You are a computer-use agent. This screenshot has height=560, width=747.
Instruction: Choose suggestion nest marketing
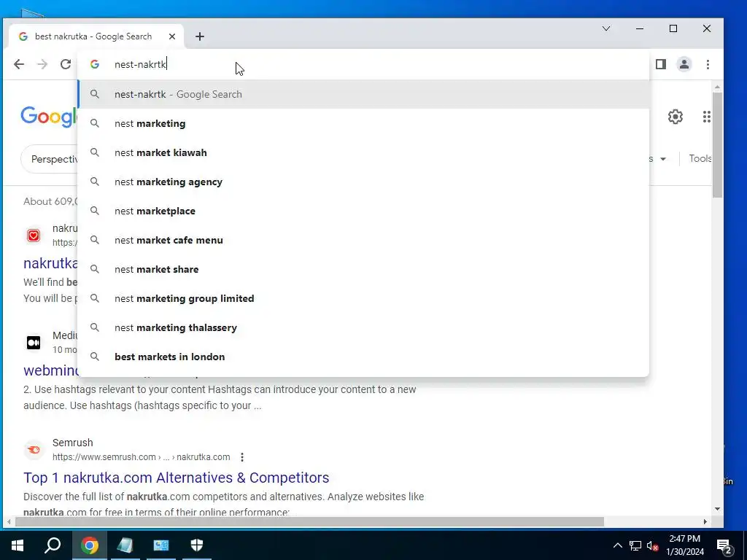[363, 123]
